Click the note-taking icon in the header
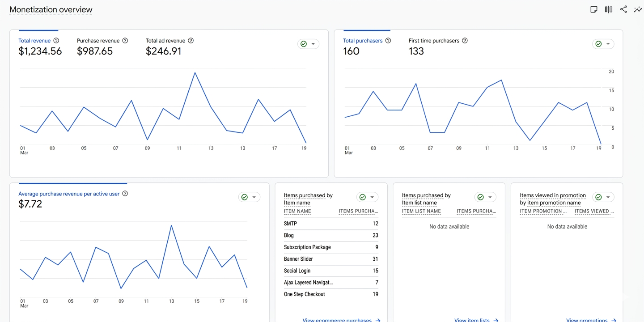Screen dimensions: 644x322 point(593,9)
